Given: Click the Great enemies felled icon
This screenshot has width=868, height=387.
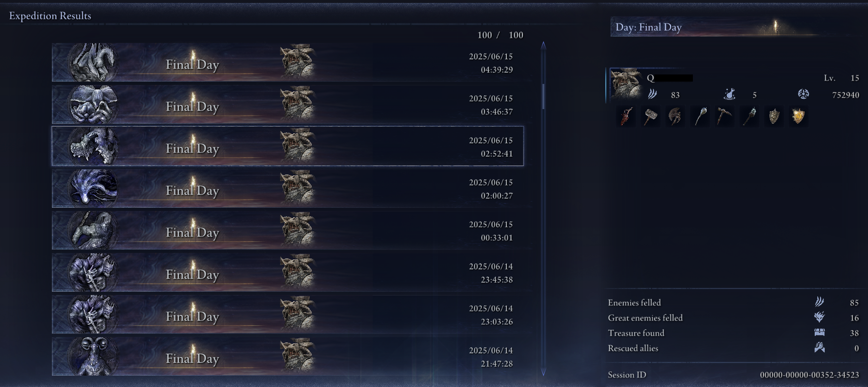Looking at the screenshot, I should point(820,317).
